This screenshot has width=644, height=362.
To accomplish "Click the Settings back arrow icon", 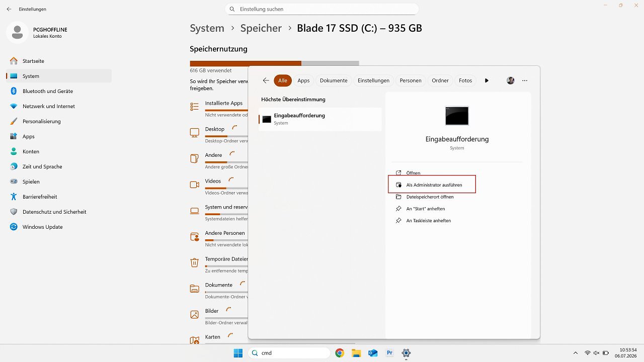I will (x=9, y=9).
